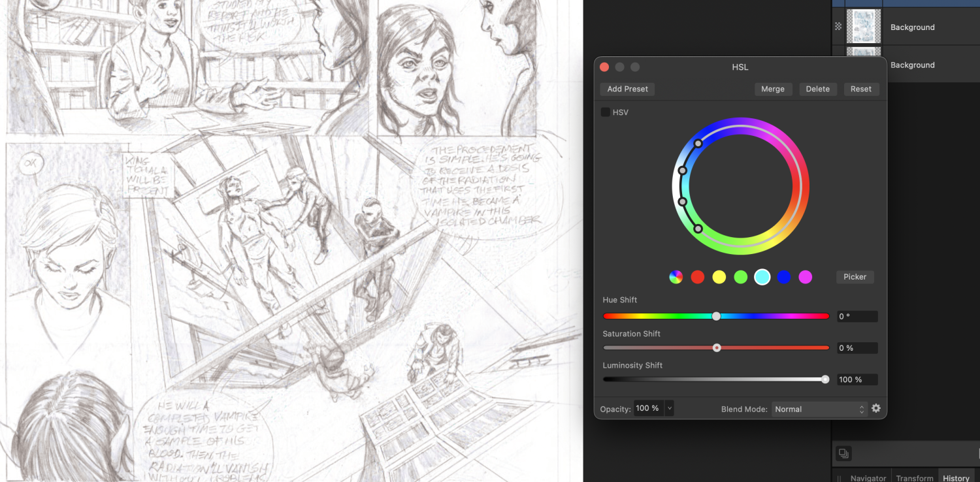Image resolution: width=980 pixels, height=482 pixels.
Task: Switch to the Navigator tab
Action: (868, 478)
